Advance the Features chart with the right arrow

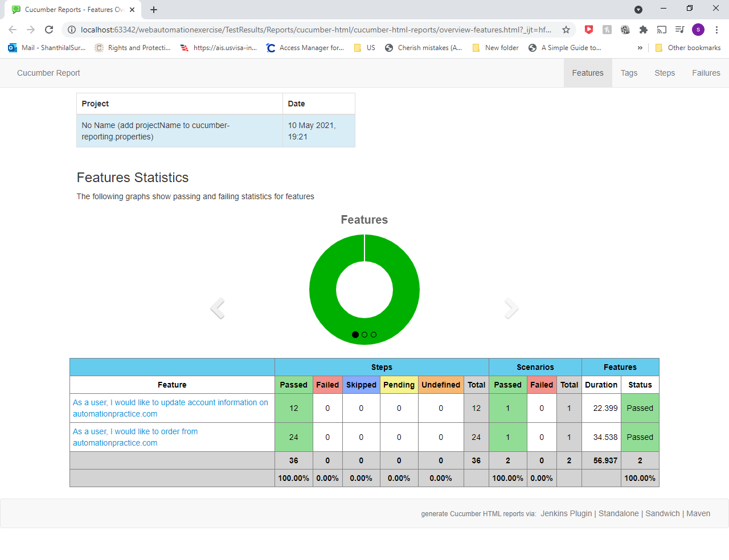click(511, 308)
